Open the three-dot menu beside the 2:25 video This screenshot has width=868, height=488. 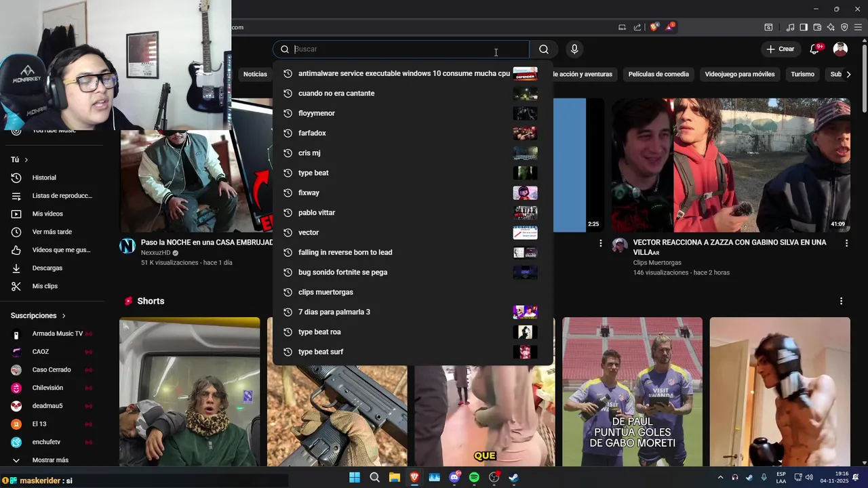(x=600, y=243)
